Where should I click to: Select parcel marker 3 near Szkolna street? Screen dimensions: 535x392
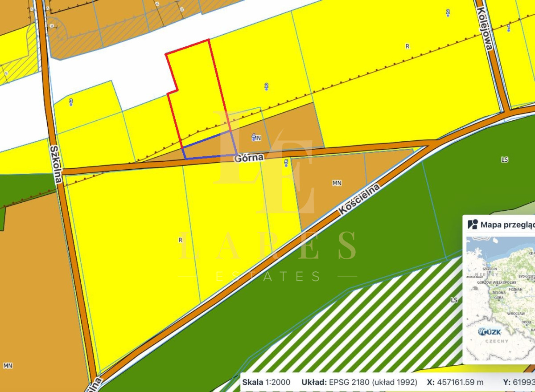pos(71,102)
